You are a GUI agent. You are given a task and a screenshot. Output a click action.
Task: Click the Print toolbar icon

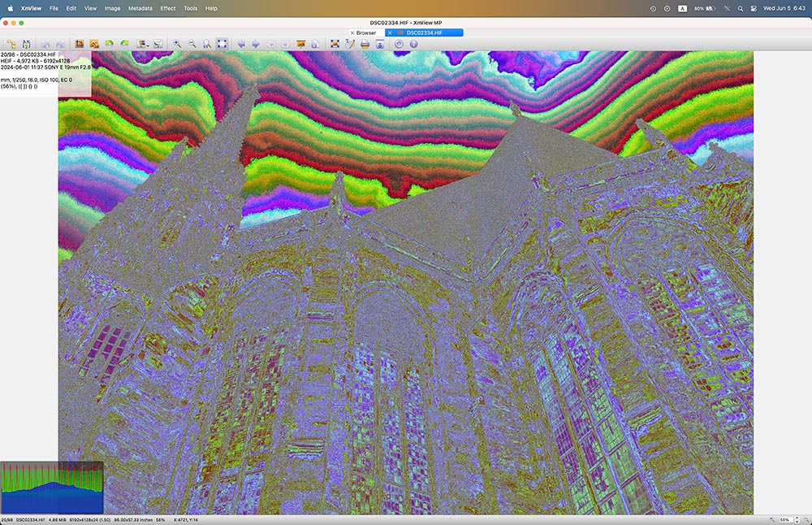click(x=365, y=44)
